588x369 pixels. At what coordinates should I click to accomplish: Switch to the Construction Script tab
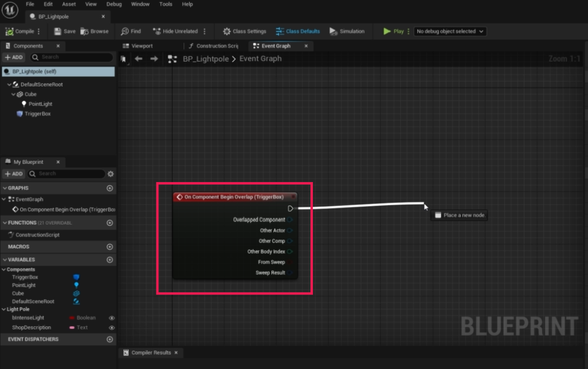tap(214, 46)
